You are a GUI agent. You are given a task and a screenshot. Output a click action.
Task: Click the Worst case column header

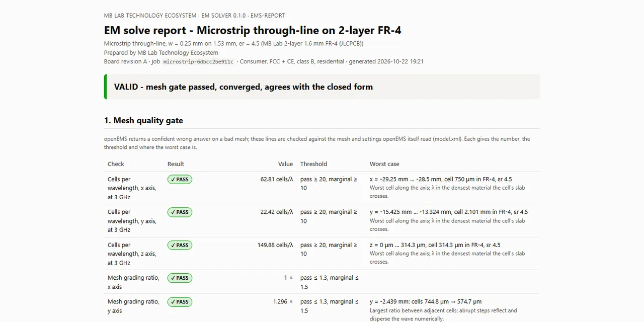[x=384, y=164]
